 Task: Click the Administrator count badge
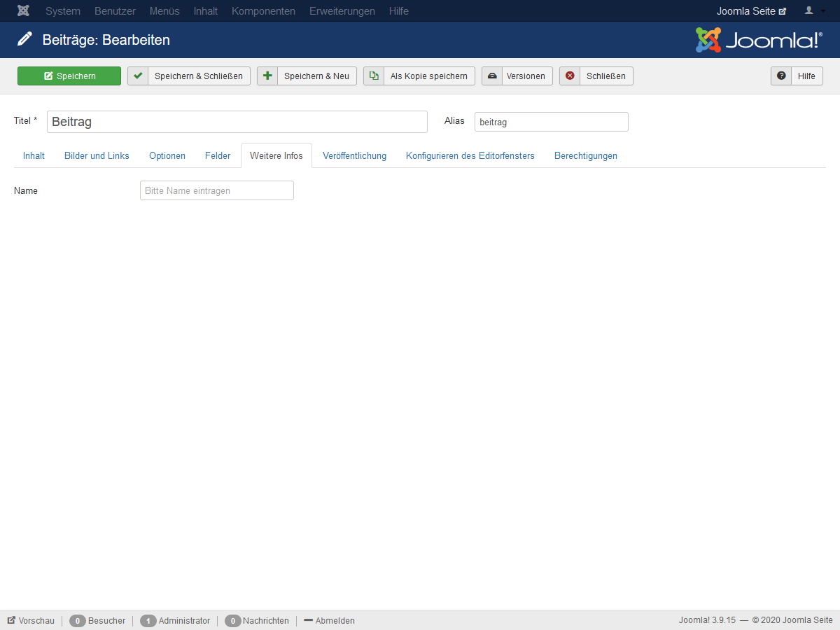point(148,621)
